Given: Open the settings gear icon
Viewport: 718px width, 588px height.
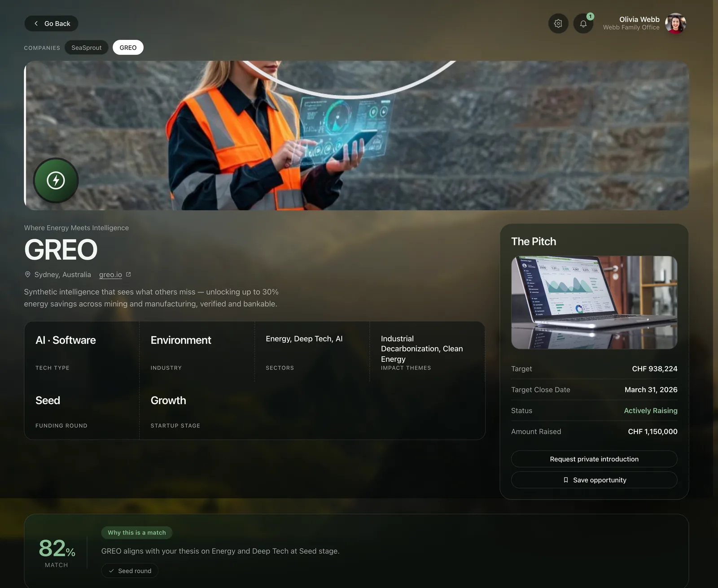Looking at the screenshot, I should [558, 23].
